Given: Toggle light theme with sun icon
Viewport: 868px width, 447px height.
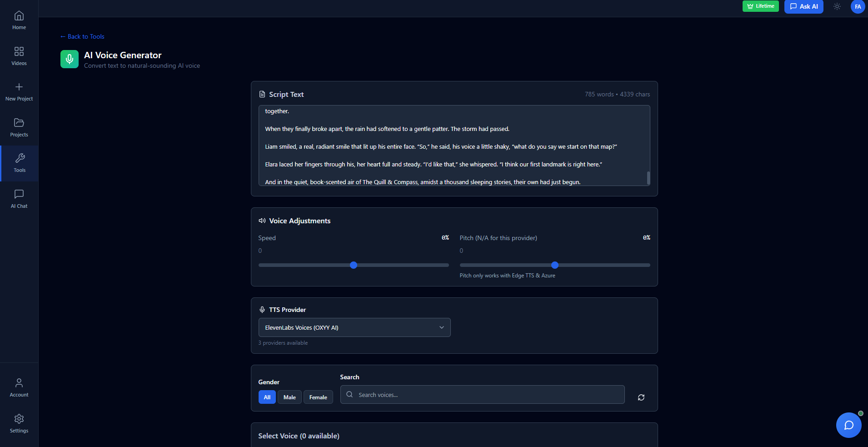Looking at the screenshot, I should 837,6.
